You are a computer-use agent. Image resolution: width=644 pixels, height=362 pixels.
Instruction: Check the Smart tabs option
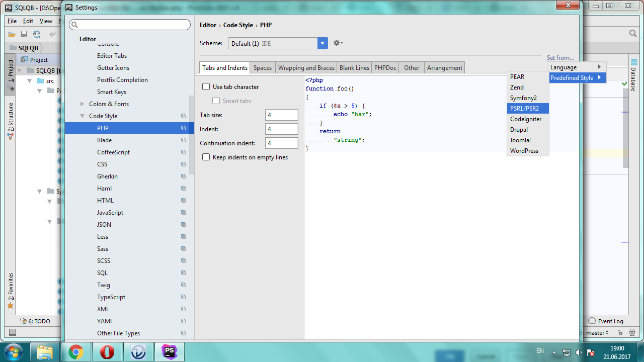pyautogui.click(x=216, y=101)
